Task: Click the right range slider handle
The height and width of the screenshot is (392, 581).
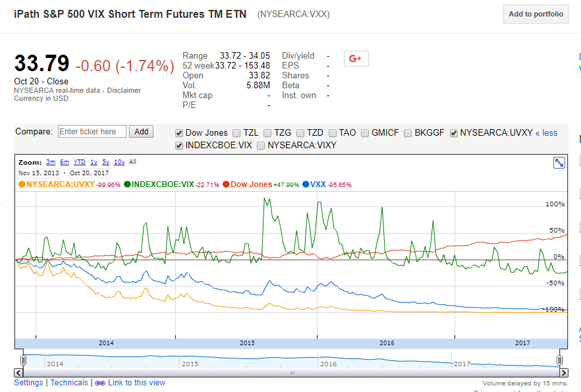Action: (559, 360)
